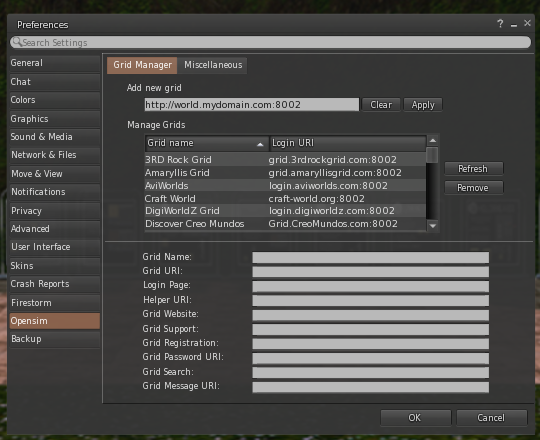
Task: Focus the Search Settings box
Action: pyautogui.click(x=270, y=42)
